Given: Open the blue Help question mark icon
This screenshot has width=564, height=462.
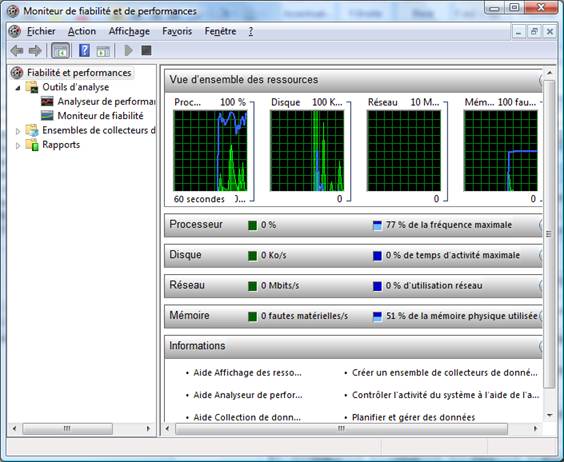Looking at the screenshot, I should pyautogui.click(x=84, y=50).
